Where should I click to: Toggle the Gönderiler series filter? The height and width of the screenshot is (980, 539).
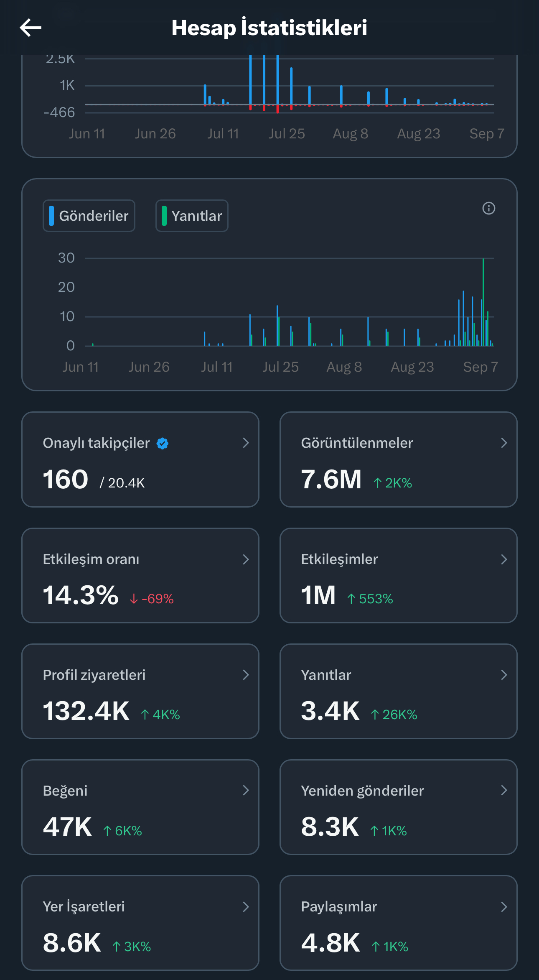(89, 216)
